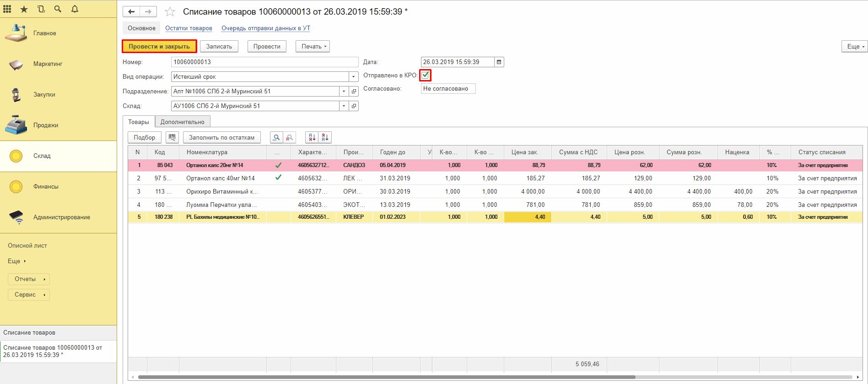This screenshot has width=868, height=384.
Task: Open the history scroll icon
Action: click(x=41, y=9)
